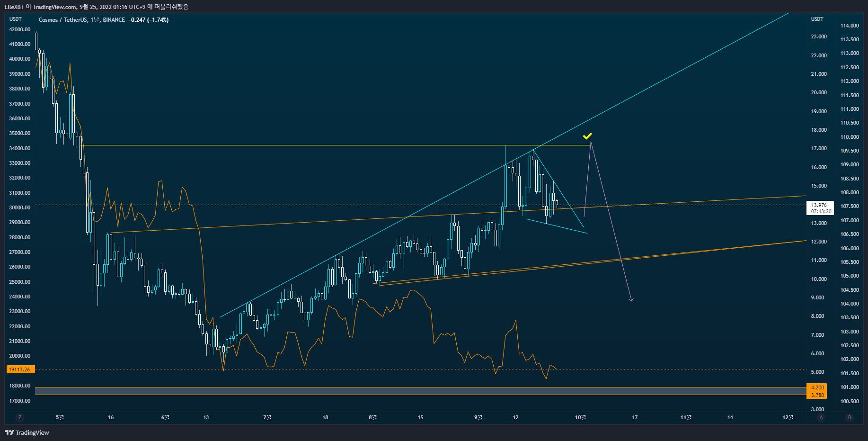Click the ElleXBT publish header text
868x441 pixels.
pyautogui.click(x=96, y=7)
